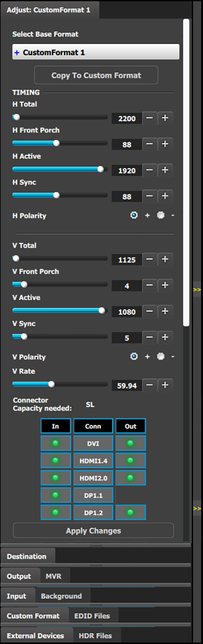The width and height of the screenshot is (203, 644).
Task: Open the MVR tab
Action: [x=54, y=576]
